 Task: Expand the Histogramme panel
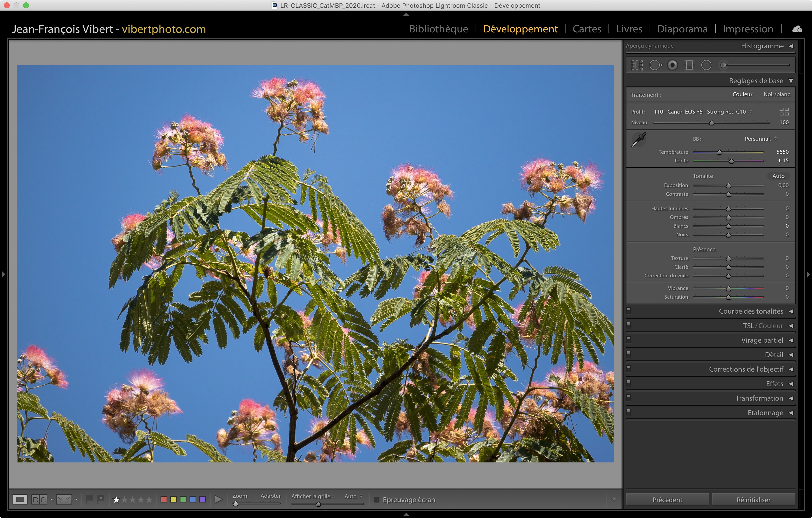coord(791,46)
